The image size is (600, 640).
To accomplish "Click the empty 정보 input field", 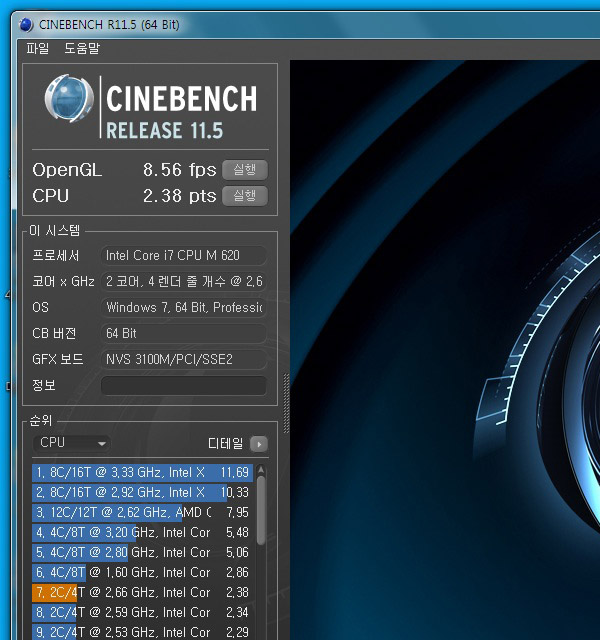I will [184, 385].
